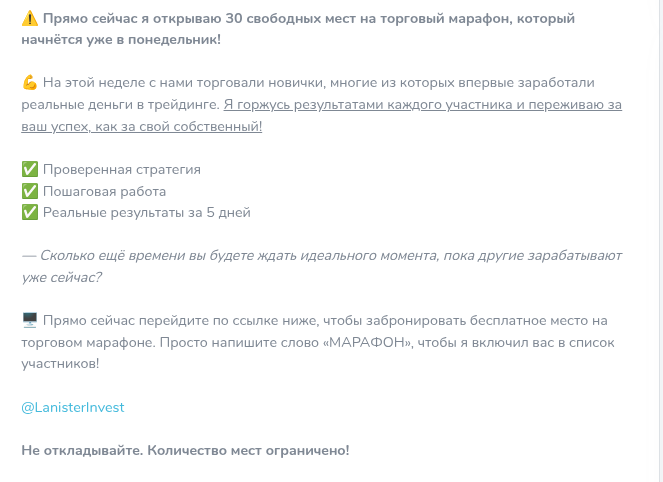
Task: Click the italic «уже сейчас?» line
Action: (x=61, y=277)
